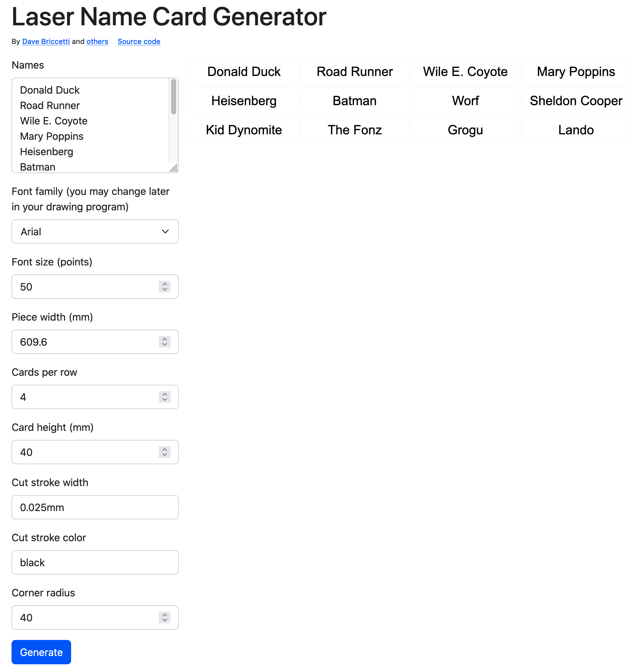Click the Cards per row stepper

point(165,397)
